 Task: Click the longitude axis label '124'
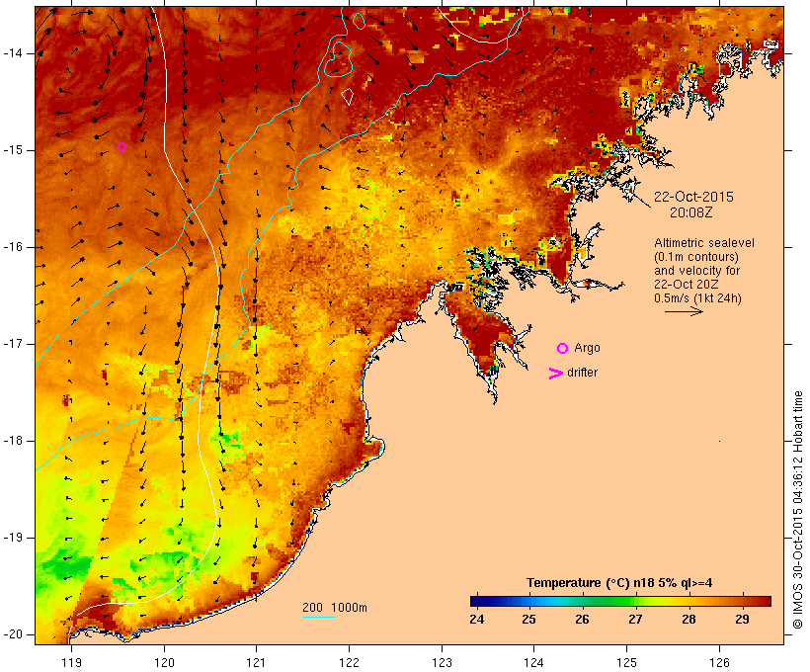(533, 662)
